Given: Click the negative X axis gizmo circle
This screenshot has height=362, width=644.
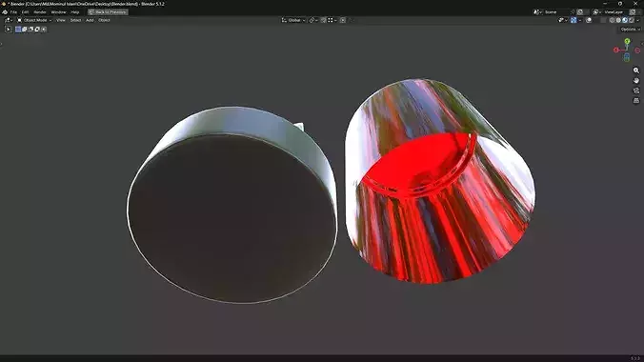Looking at the screenshot, I should point(637,50).
